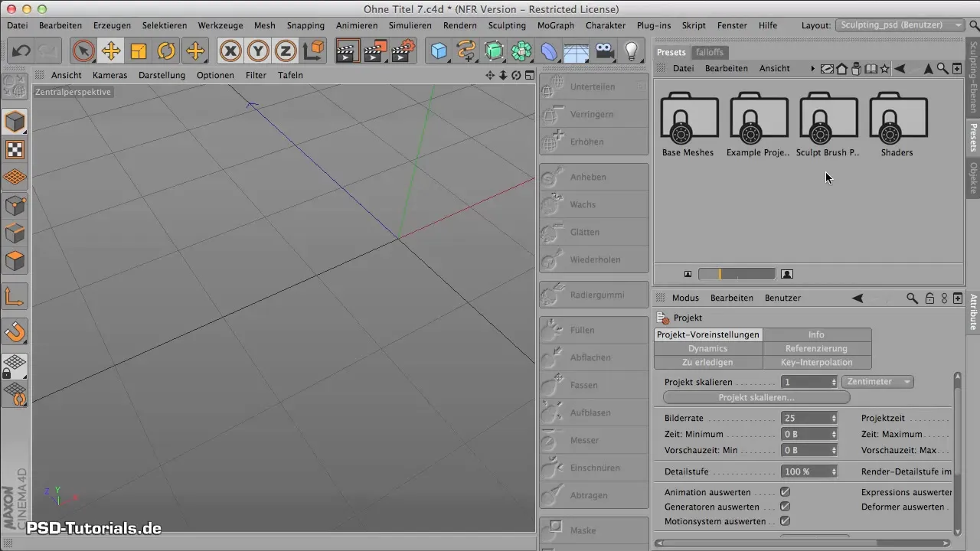980x551 pixels.
Task: Select the Messer sculpt brush
Action: pos(593,440)
